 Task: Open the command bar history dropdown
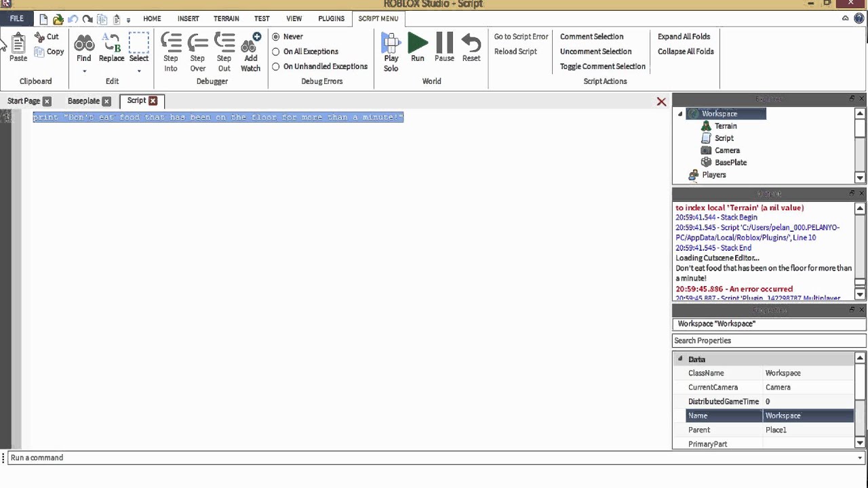pos(860,458)
